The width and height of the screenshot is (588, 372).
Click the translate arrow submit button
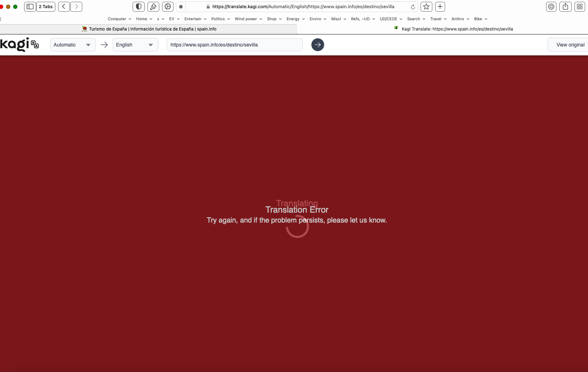click(317, 45)
